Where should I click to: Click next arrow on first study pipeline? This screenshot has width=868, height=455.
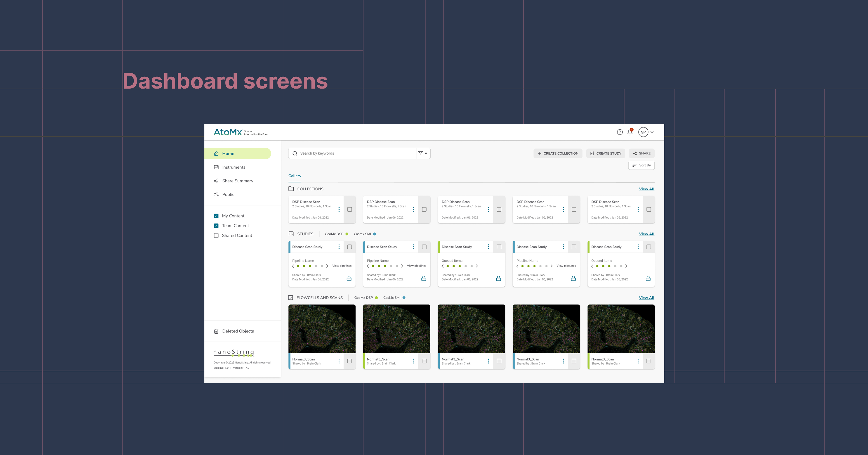(327, 266)
